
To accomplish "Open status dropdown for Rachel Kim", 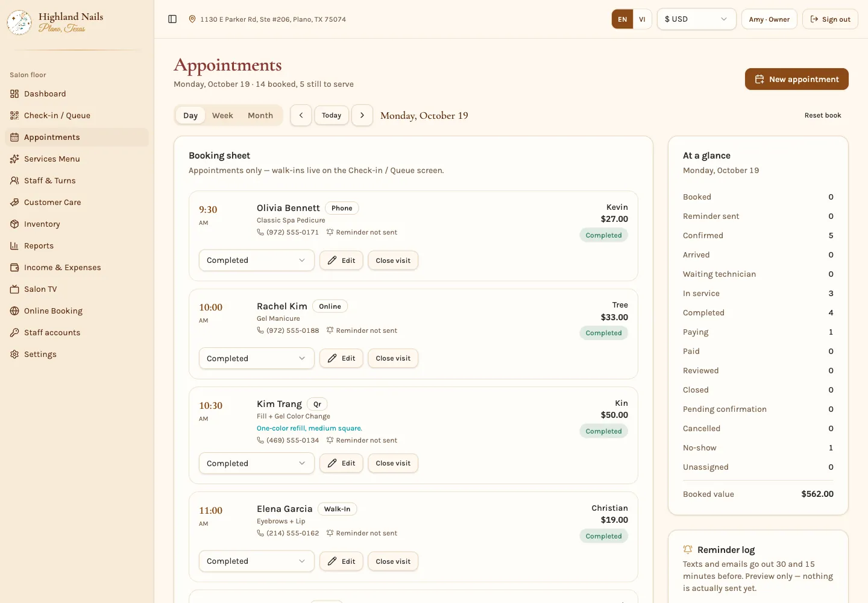I will click(256, 358).
